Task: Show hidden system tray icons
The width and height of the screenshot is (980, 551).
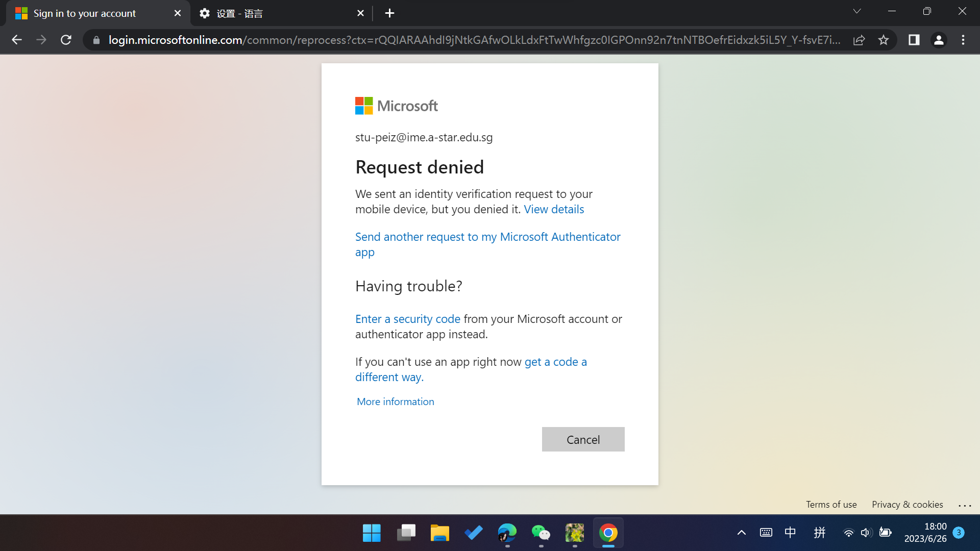Action: [x=742, y=533]
